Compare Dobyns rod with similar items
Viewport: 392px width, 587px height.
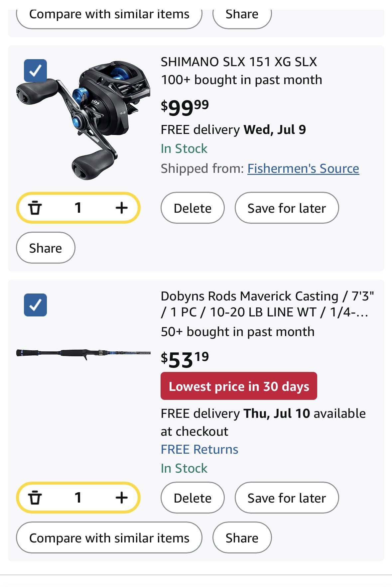109,538
